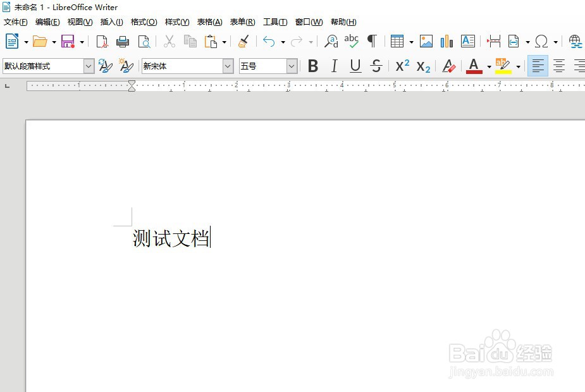This screenshot has height=392, width=585.
Task: Click the Print button
Action: (121, 41)
